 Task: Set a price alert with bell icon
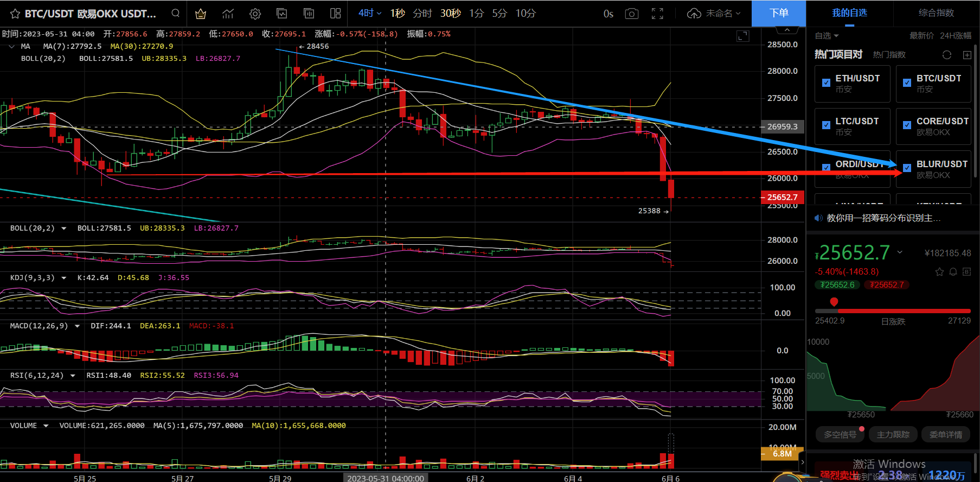tap(953, 271)
